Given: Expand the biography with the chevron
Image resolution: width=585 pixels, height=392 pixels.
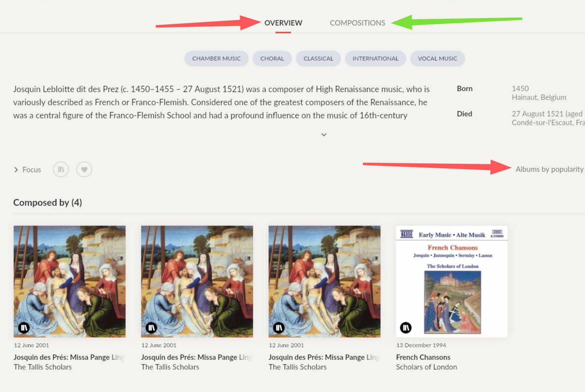Looking at the screenshot, I should pyautogui.click(x=324, y=135).
